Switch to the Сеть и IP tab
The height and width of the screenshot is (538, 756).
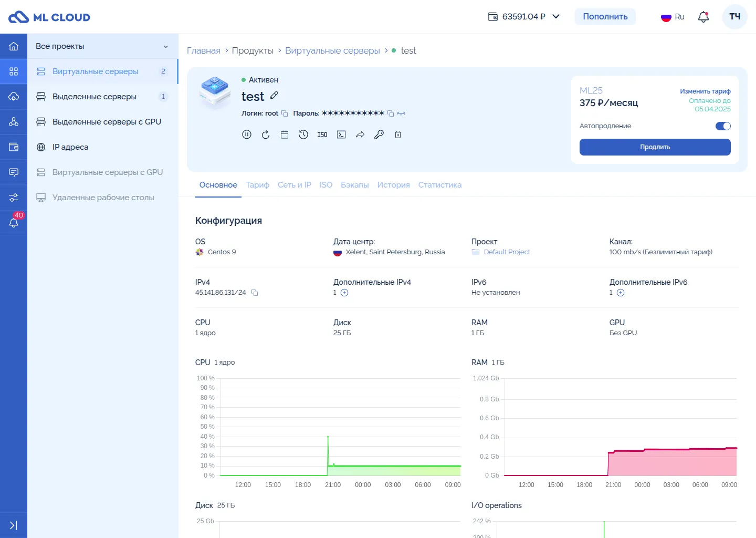click(295, 185)
